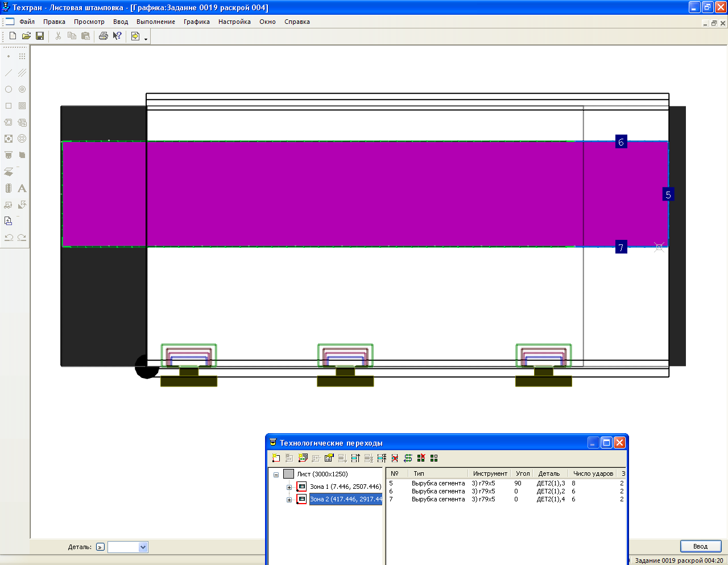Collapse the Лист (3000x1250) tree node

click(276, 475)
